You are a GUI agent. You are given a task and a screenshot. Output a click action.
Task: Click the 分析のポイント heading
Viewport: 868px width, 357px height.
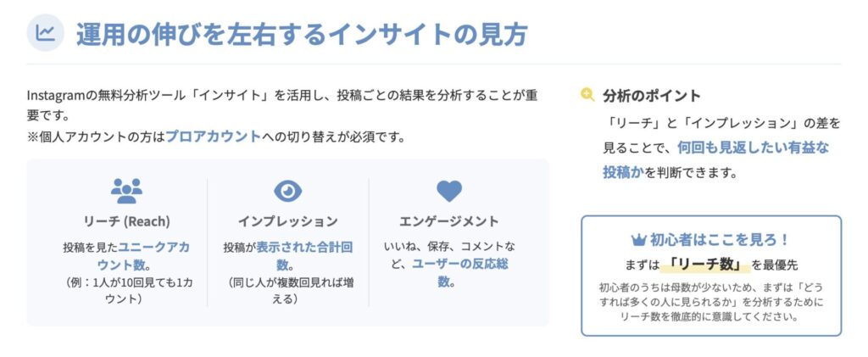point(652,95)
